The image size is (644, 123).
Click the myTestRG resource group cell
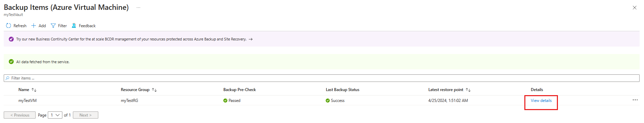pos(129,101)
